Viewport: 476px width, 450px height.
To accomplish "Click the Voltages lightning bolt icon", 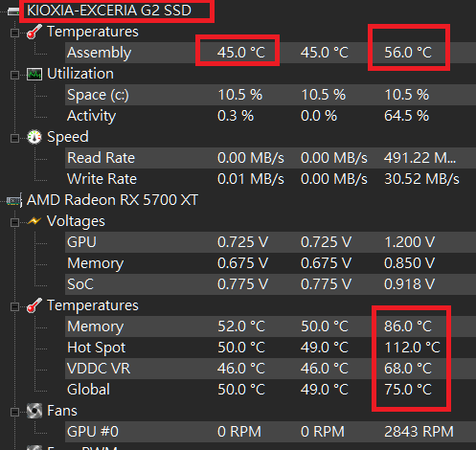I will [x=34, y=221].
